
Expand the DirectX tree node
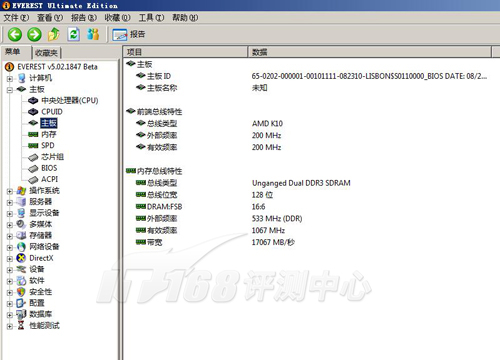tap(10, 258)
